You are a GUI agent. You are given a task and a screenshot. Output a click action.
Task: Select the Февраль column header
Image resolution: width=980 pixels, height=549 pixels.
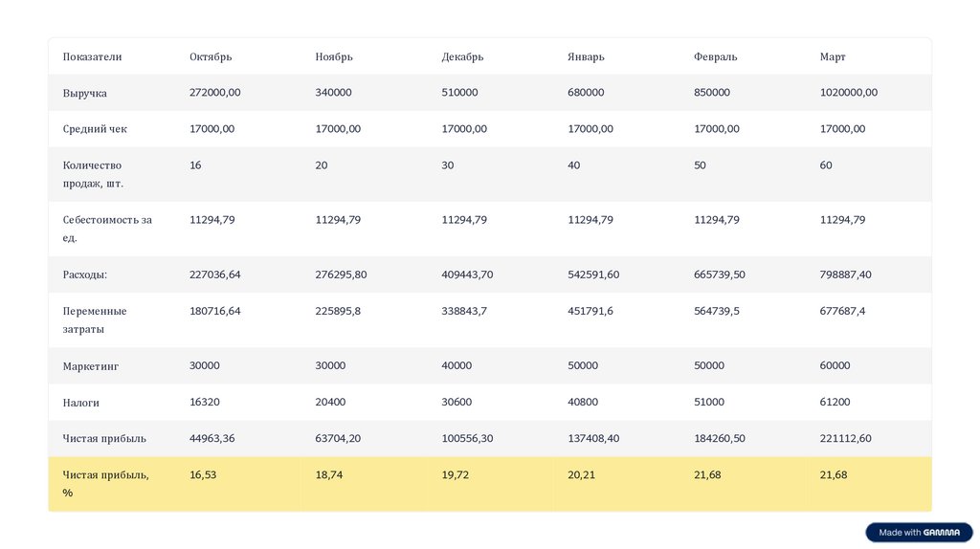point(715,56)
